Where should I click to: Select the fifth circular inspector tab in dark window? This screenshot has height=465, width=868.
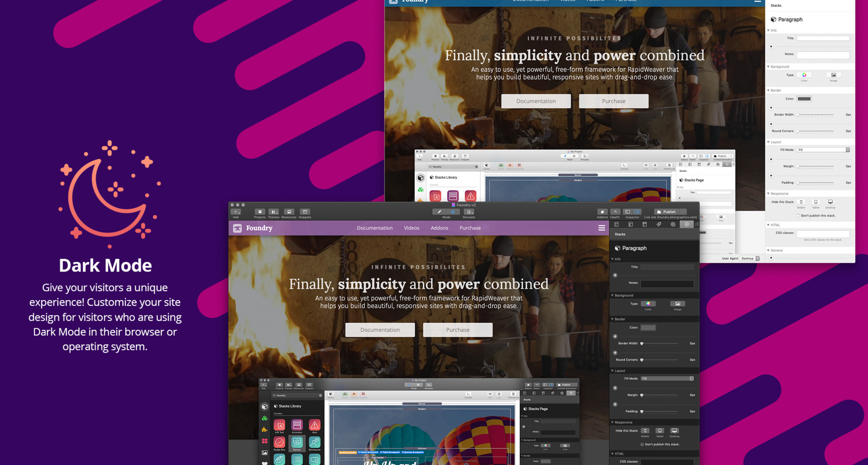tap(672, 225)
